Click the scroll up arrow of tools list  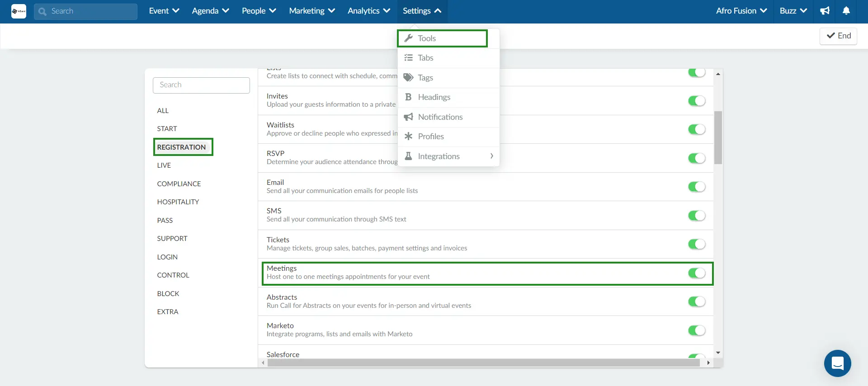pos(718,74)
